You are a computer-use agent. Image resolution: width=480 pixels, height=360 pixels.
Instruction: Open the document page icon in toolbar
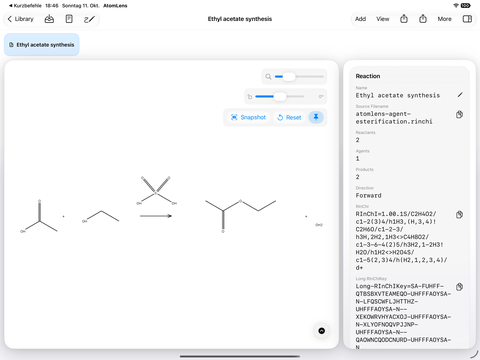coord(69,19)
